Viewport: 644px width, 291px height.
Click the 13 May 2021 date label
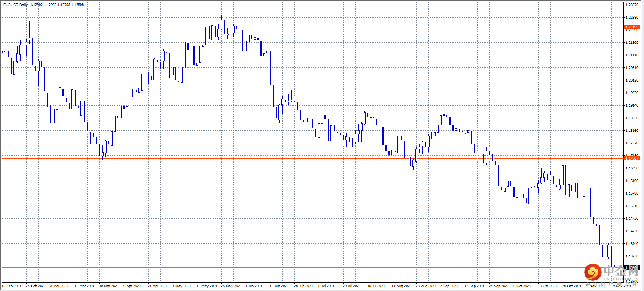coord(207,286)
